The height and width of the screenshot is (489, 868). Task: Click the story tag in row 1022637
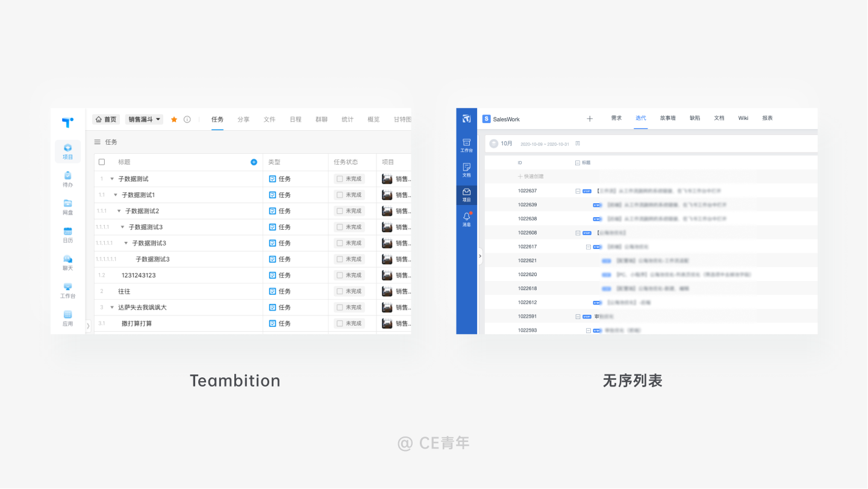(x=587, y=191)
